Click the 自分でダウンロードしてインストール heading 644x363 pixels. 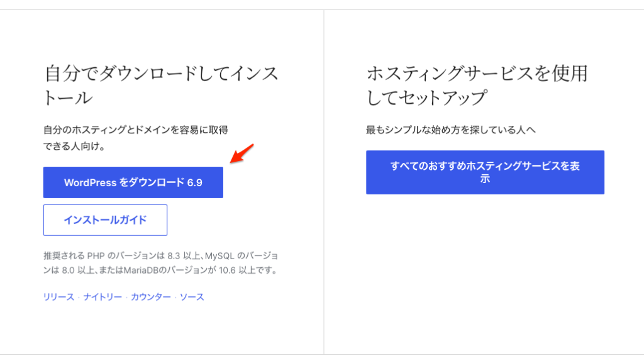[x=161, y=86]
